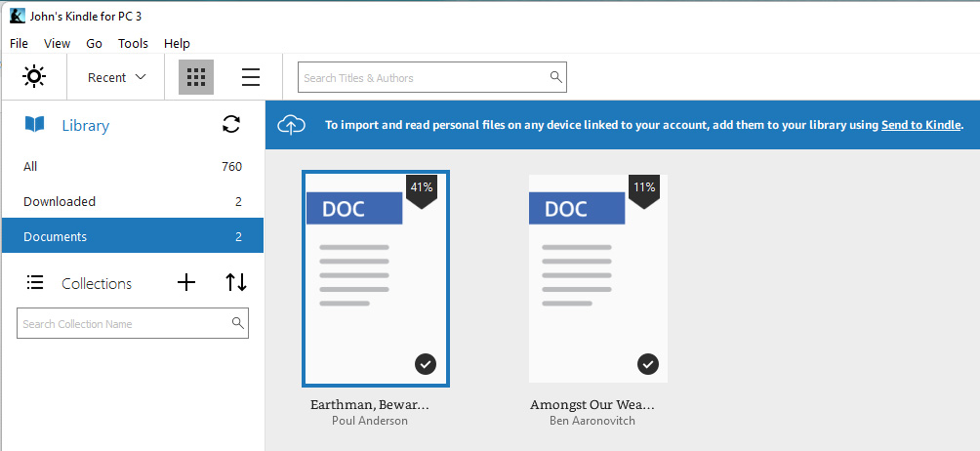
Task: Sort collections with the up-down arrows icon
Action: 236,283
